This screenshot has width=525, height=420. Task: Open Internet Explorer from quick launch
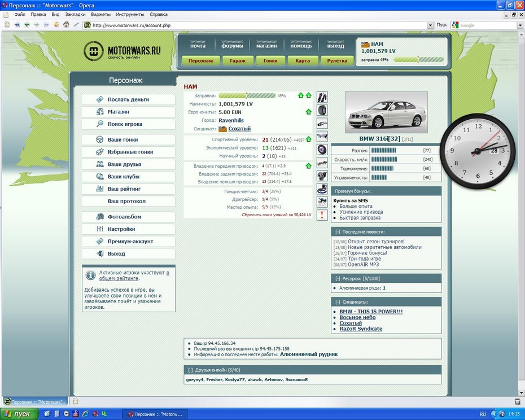point(85,414)
